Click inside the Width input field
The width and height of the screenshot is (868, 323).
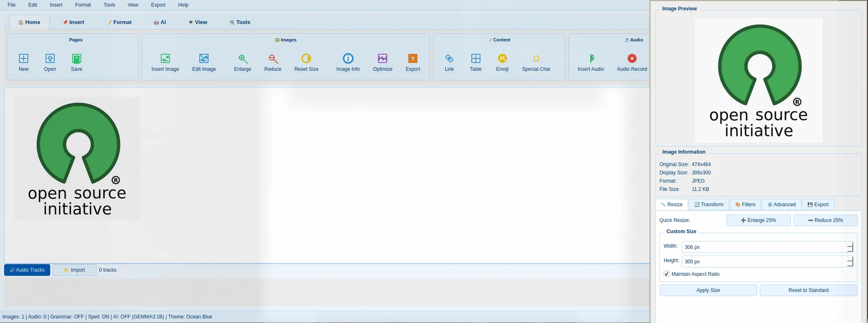click(x=763, y=247)
